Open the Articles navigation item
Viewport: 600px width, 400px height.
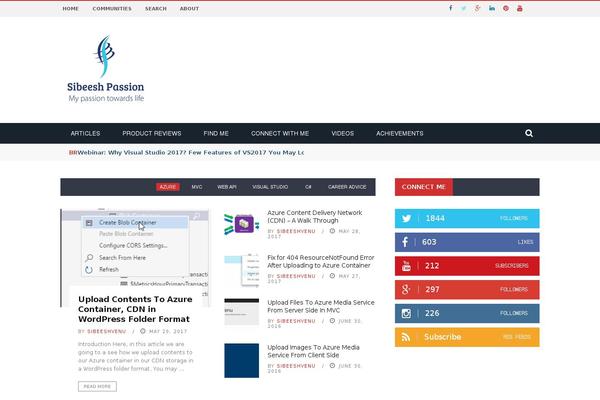[x=85, y=133]
